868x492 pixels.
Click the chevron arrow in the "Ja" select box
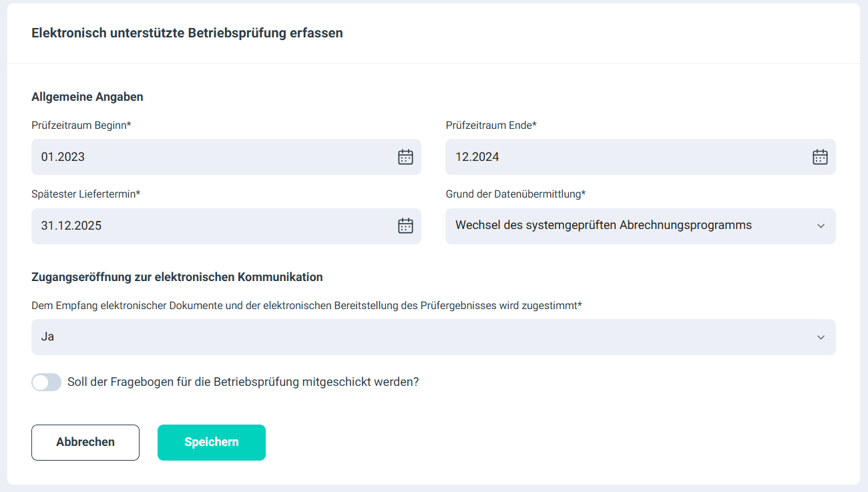click(821, 337)
